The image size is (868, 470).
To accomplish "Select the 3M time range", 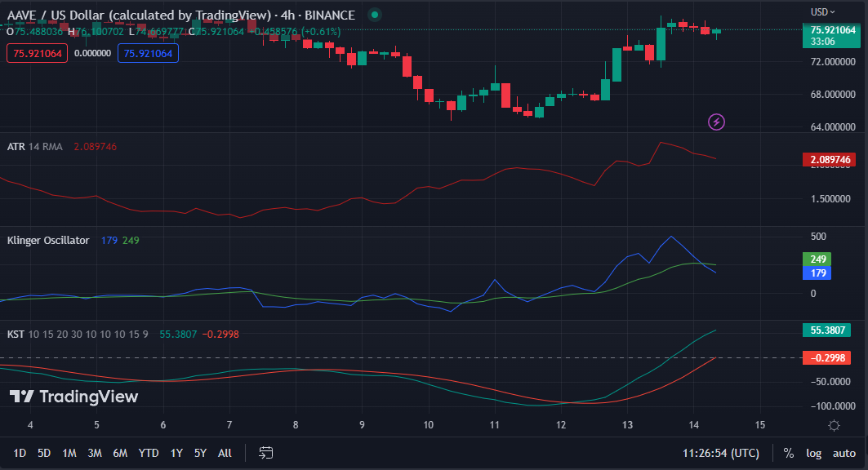I will 95,453.
